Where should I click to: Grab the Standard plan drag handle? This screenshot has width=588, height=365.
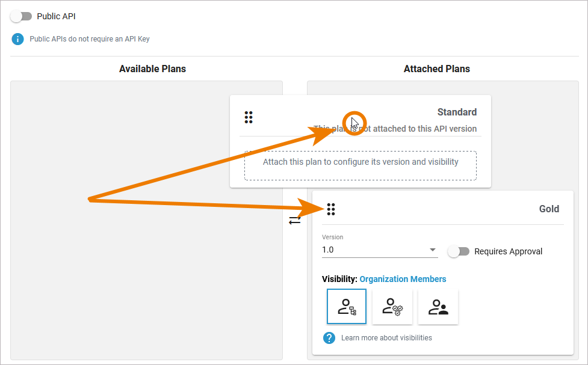[249, 117]
